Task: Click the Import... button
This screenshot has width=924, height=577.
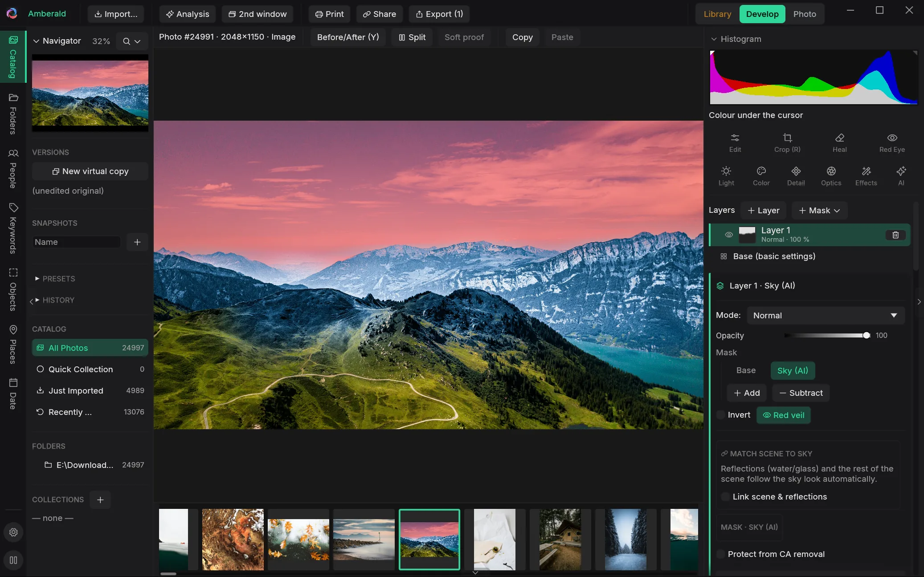Action: pos(116,14)
